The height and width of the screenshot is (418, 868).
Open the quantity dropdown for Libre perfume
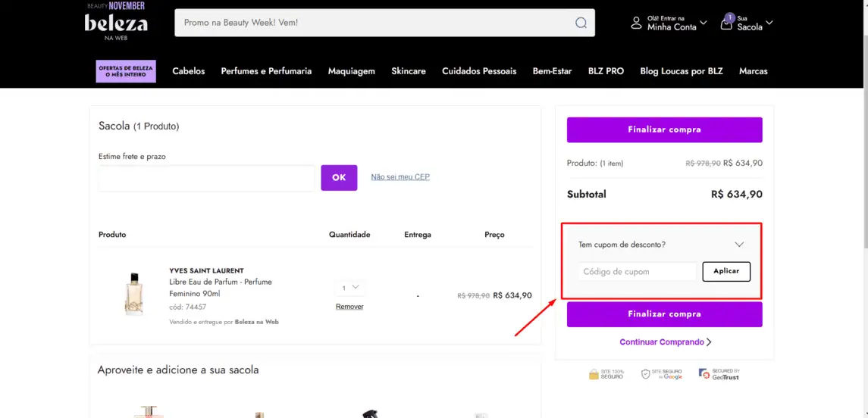tap(350, 288)
